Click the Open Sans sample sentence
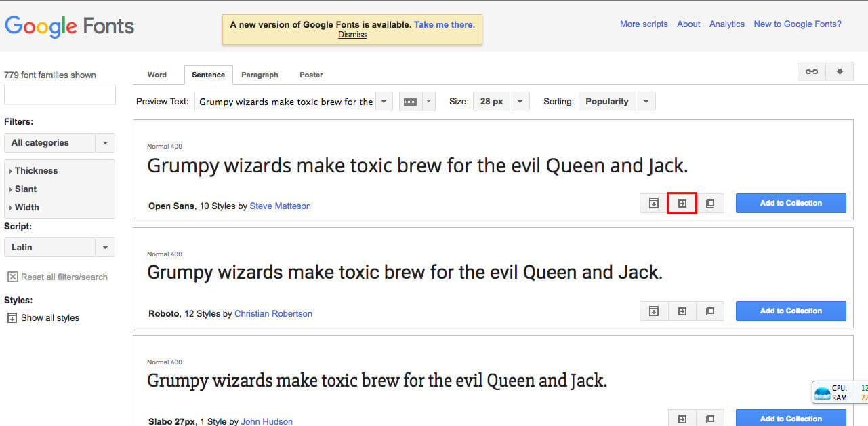Image resolution: width=868 pixels, height=426 pixels. coord(417,166)
